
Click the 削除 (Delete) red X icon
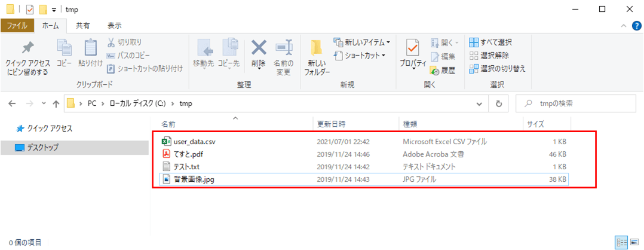(258, 48)
